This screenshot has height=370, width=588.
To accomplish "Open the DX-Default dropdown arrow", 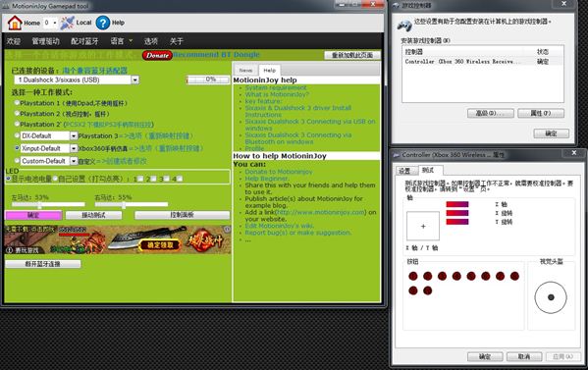I will click(x=74, y=135).
